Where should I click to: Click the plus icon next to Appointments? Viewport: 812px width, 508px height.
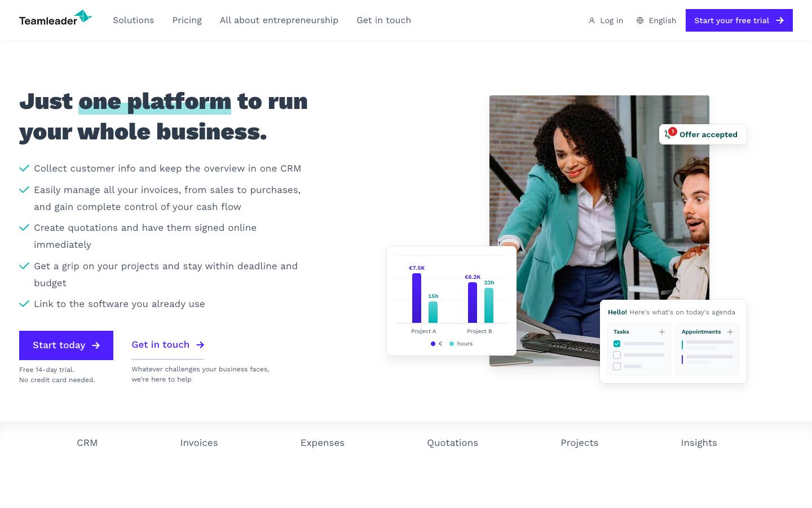730,332
